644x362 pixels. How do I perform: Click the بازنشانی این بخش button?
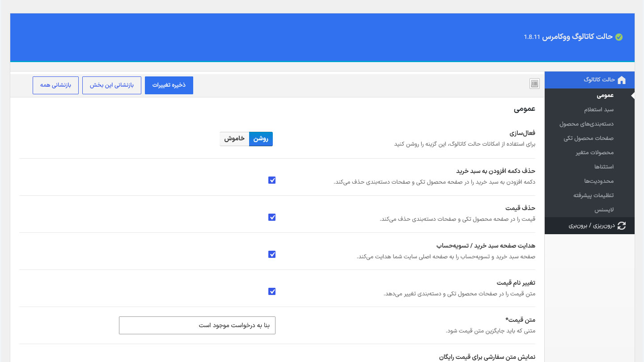(112, 85)
